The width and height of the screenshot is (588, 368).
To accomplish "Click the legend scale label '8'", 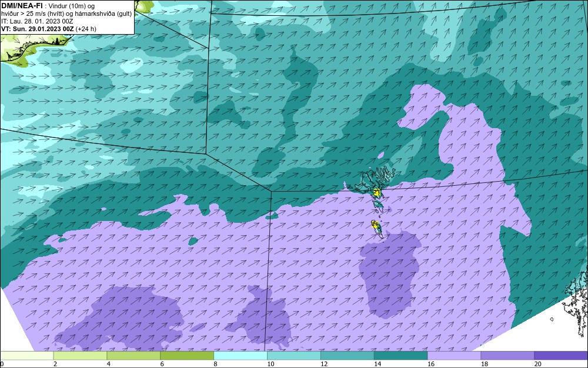I will pos(216,364).
